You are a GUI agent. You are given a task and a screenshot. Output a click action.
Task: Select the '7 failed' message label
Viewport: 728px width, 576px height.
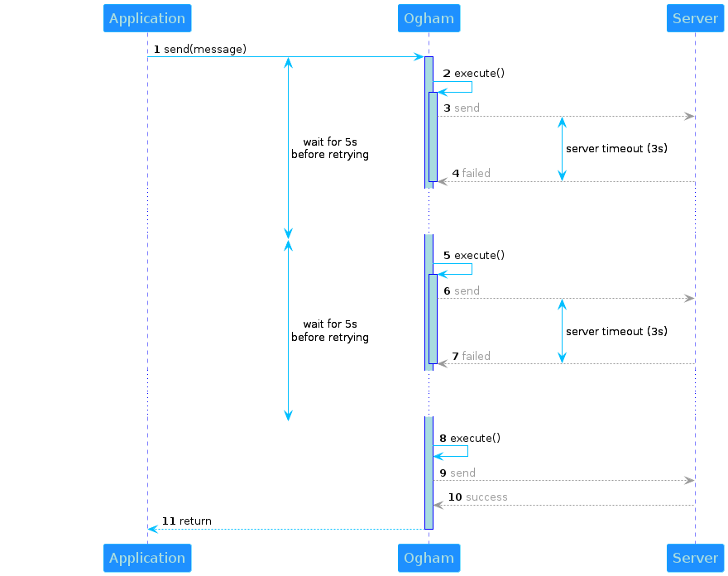[472, 357]
